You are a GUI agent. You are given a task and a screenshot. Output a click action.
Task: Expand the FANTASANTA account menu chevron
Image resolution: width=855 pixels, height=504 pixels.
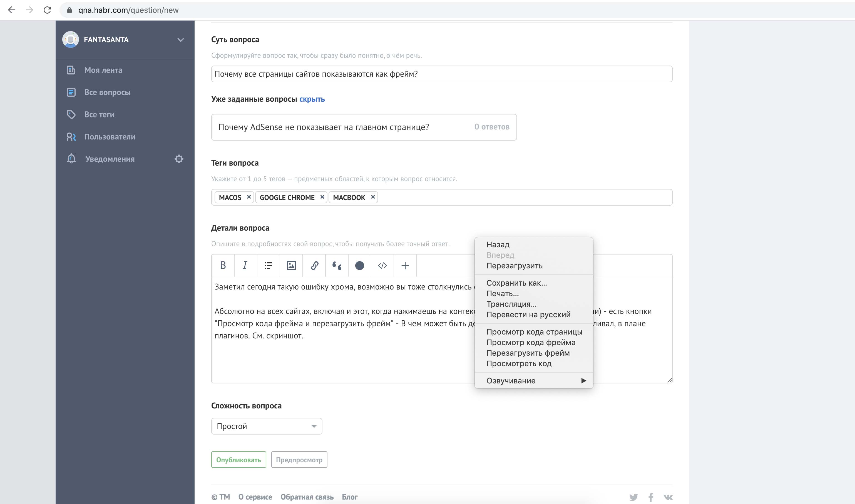181,40
